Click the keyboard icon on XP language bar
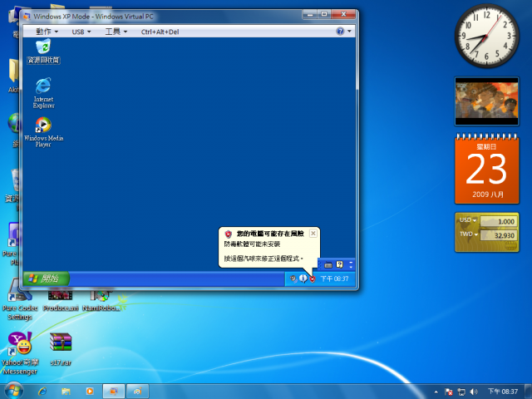532x399 pixels. (328, 265)
